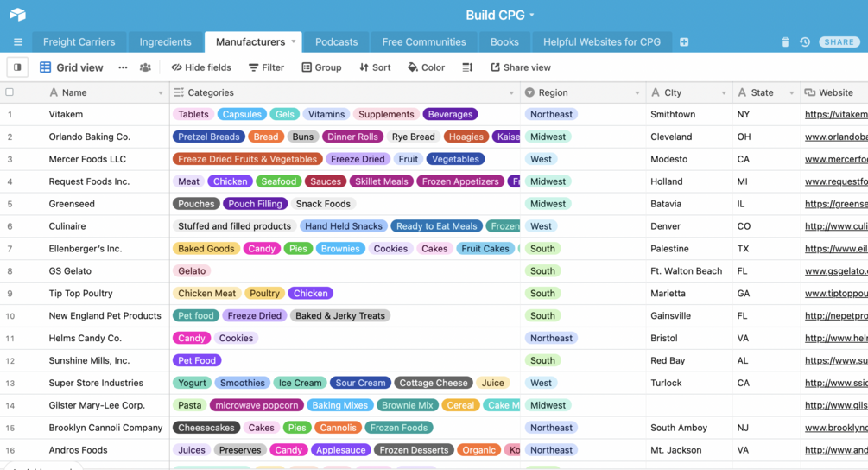Add a new table with plus icon

[684, 42]
